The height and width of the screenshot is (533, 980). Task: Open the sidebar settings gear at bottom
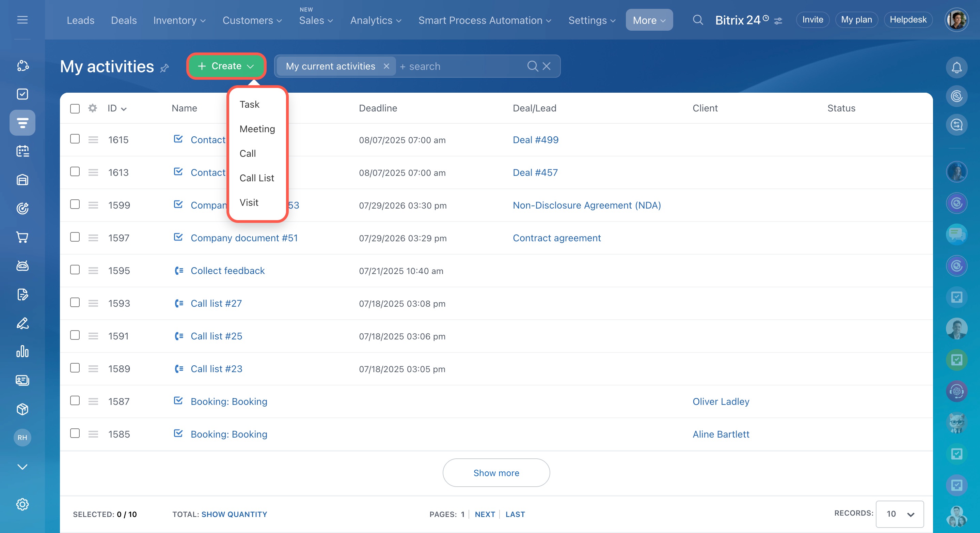(x=22, y=504)
